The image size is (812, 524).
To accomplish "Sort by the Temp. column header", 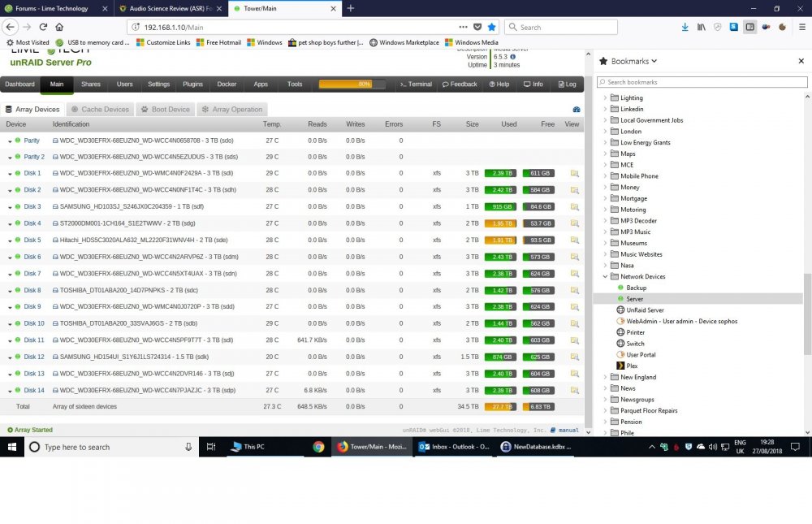I will [x=272, y=124].
